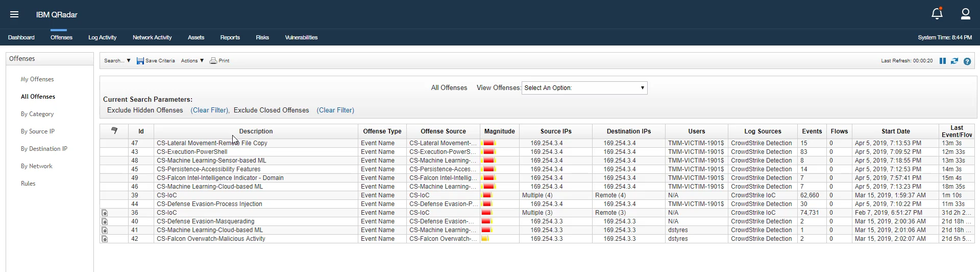The width and height of the screenshot is (980, 272).
Task: Open the hamburger navigation menu
Action: 14,14
